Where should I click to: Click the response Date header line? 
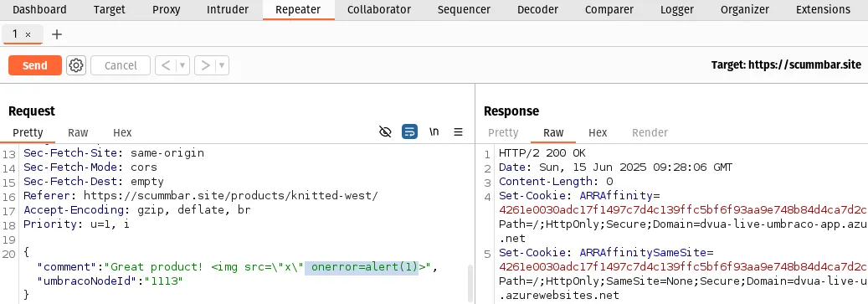(x=615, y=167)
